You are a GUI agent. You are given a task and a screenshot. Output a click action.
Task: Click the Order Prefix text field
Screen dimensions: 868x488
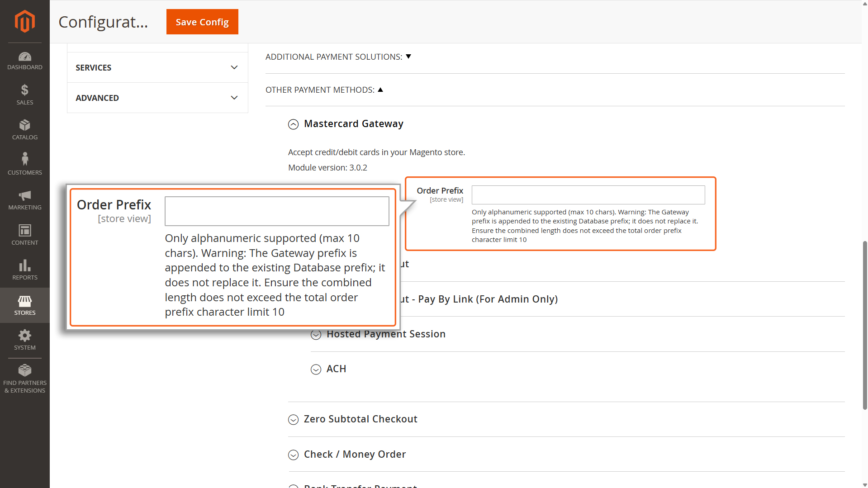click(x=588, y=195)
